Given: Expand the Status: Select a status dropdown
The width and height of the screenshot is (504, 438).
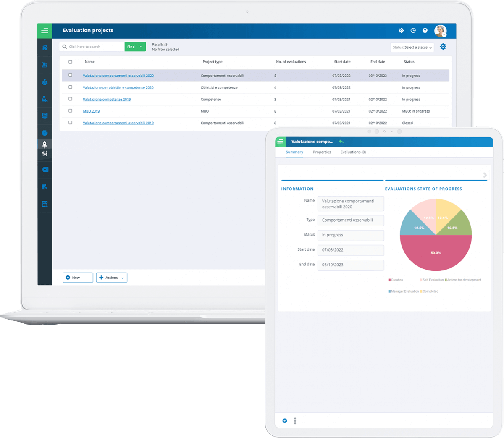Looking at the screenshot, I should (x=412, y=47).
